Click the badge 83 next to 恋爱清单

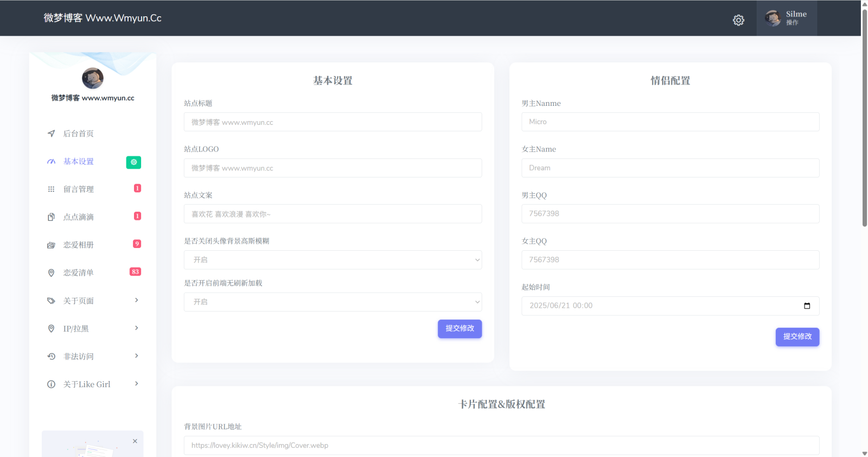(x=136, y=272)
